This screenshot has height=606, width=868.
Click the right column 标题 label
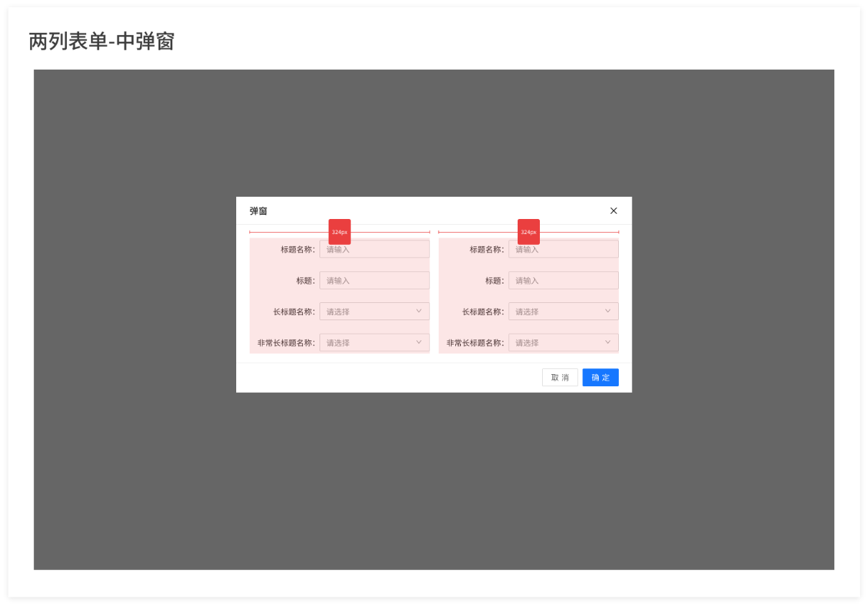point(494,281)
